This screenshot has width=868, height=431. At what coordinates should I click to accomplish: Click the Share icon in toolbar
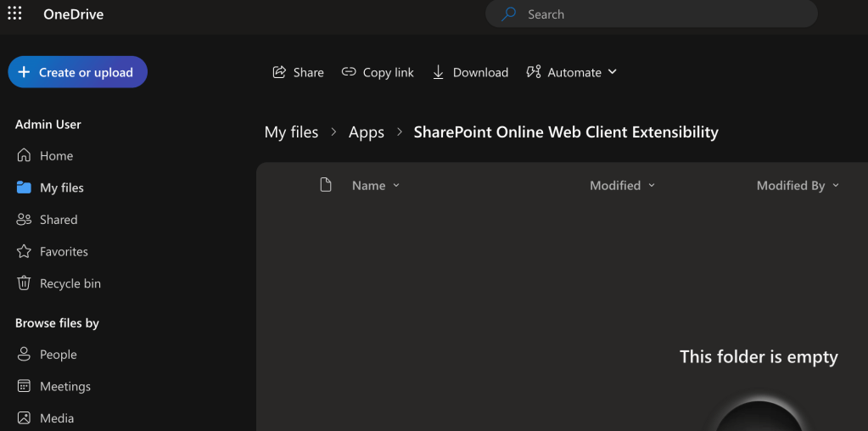click(279, 72)
